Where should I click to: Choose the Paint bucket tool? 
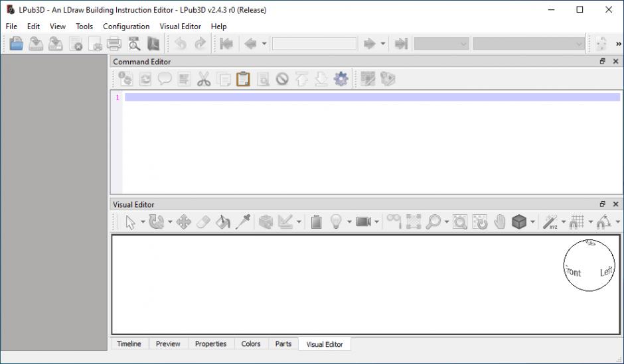tap(223, 222)
